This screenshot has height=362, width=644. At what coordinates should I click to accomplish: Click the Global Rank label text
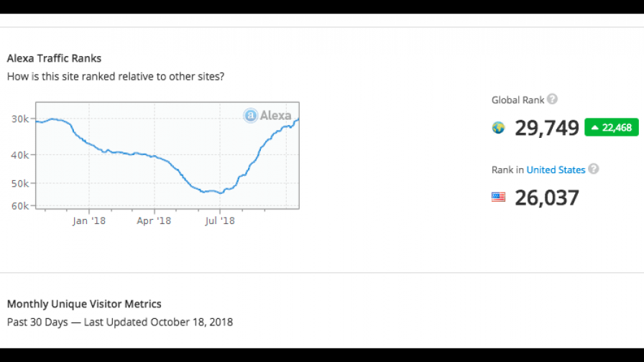point(517,101)
